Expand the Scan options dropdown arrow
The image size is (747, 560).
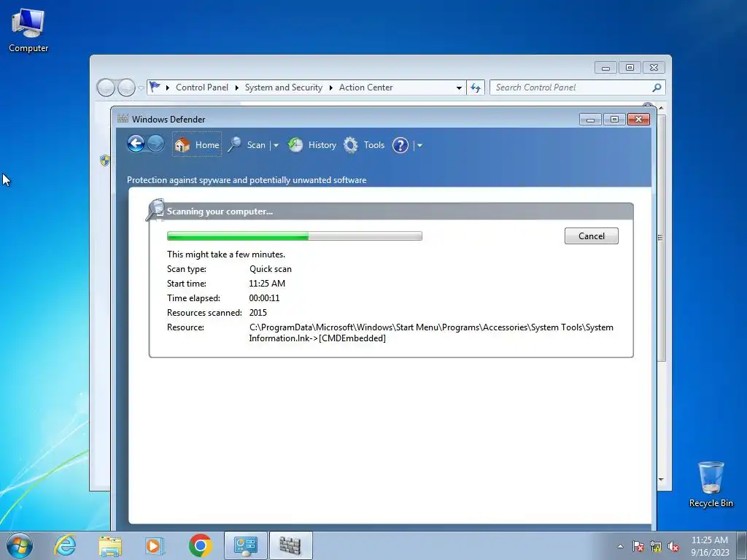click(276, 145)
